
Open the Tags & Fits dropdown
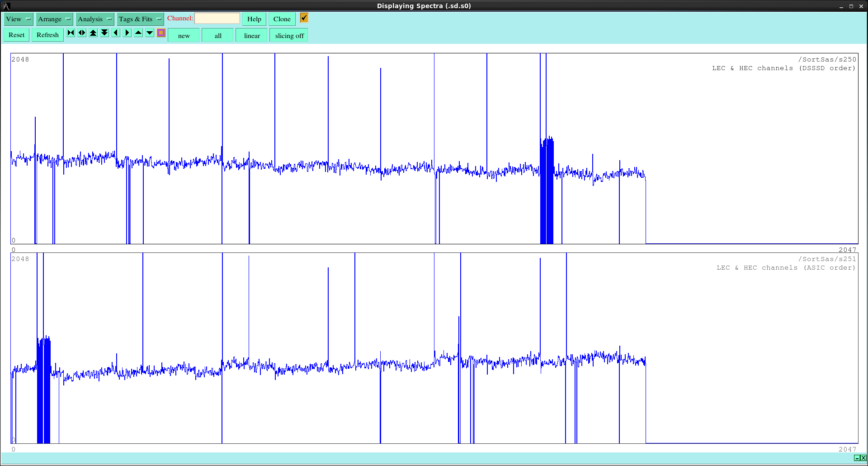coord(140,19)
